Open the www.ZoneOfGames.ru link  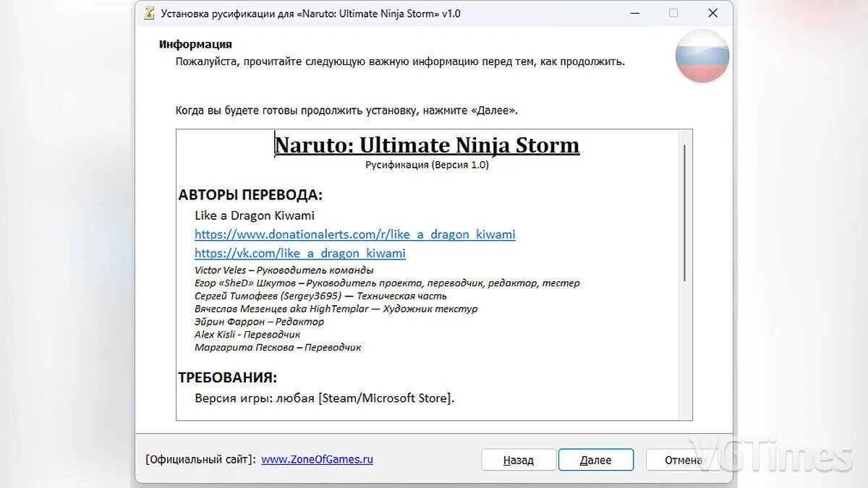point(318,459)
